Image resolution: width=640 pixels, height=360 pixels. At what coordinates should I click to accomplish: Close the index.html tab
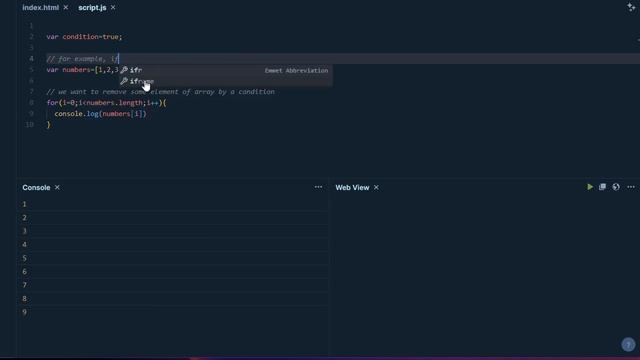pos(66,8)
